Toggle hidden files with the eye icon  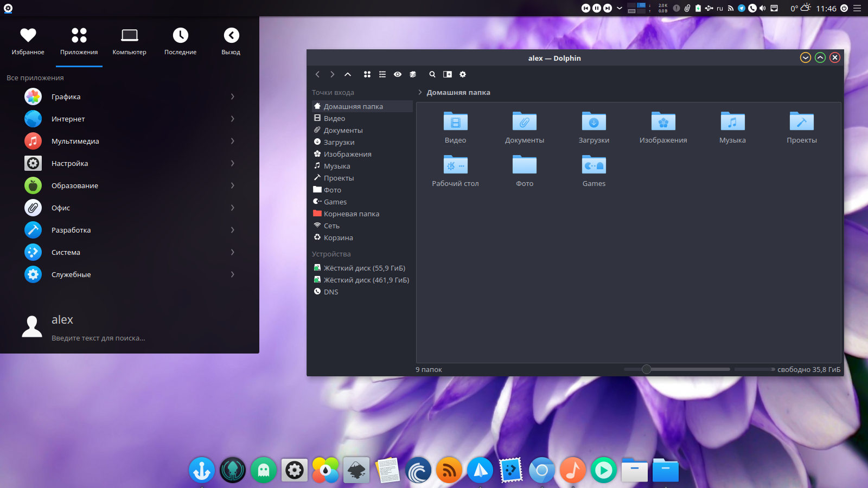(x=398, y=74)
